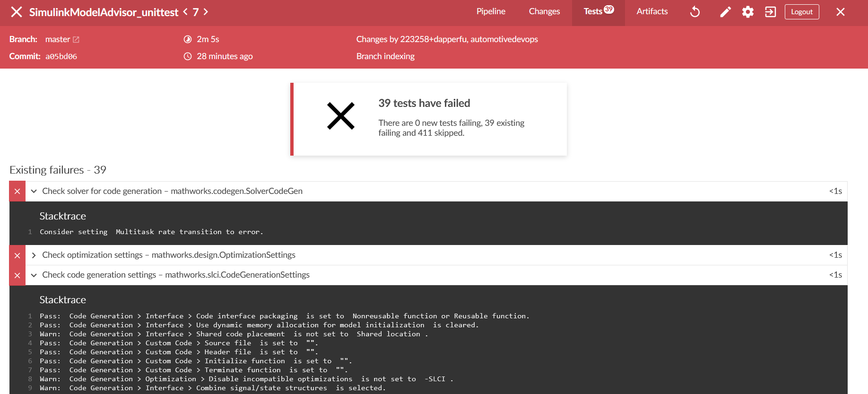Expand the Check optimization settings row
Viewport: 868px width, 394px height.
pos(34,255)
